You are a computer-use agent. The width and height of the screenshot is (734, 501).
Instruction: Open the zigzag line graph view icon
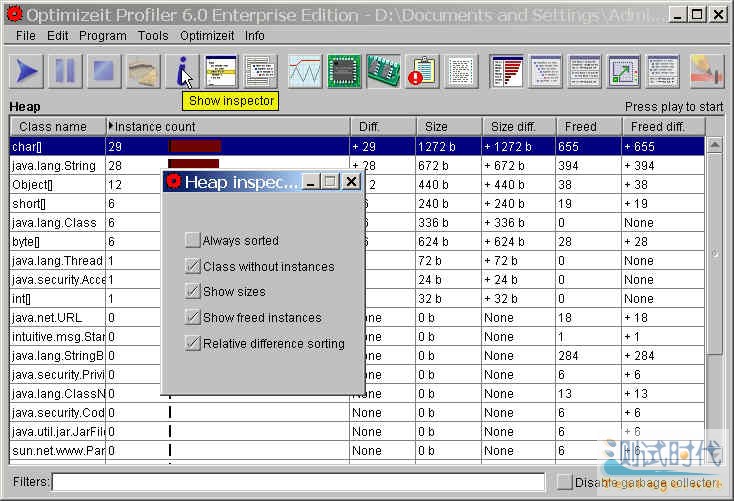tap(305, 72)
